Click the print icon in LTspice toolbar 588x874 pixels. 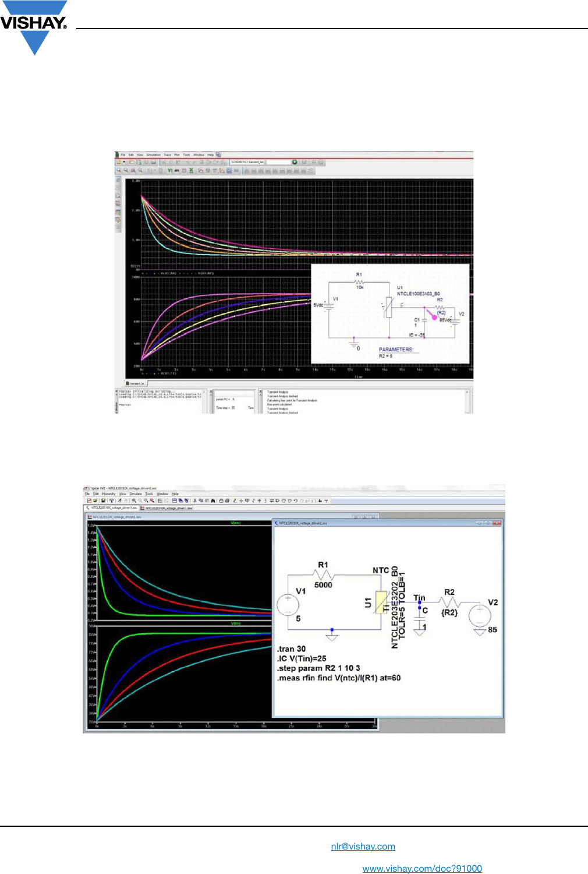point(227,501)
